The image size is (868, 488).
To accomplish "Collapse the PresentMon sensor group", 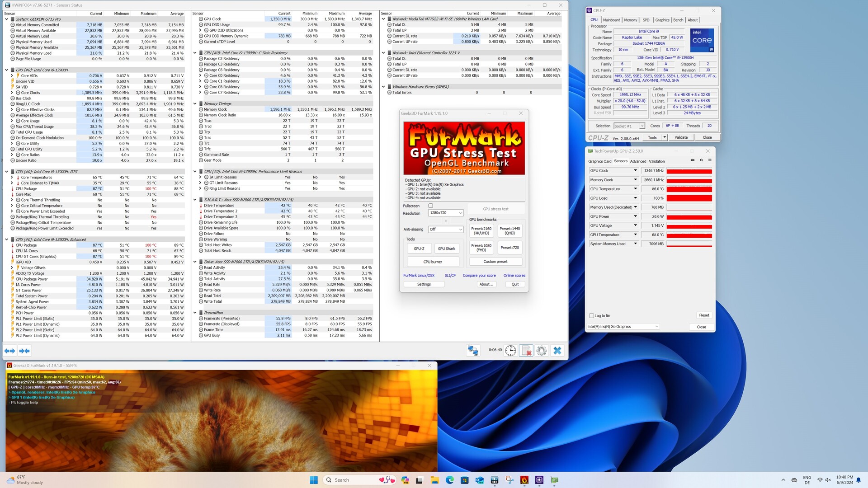I will pyautogui.click(x=195, y=313).
